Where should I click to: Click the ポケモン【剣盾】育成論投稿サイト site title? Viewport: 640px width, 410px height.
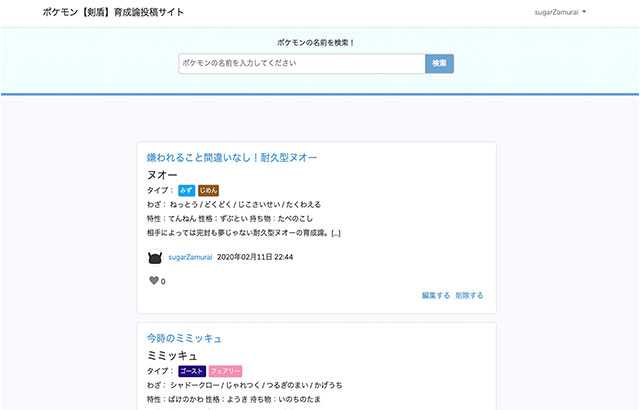(113, 12)
